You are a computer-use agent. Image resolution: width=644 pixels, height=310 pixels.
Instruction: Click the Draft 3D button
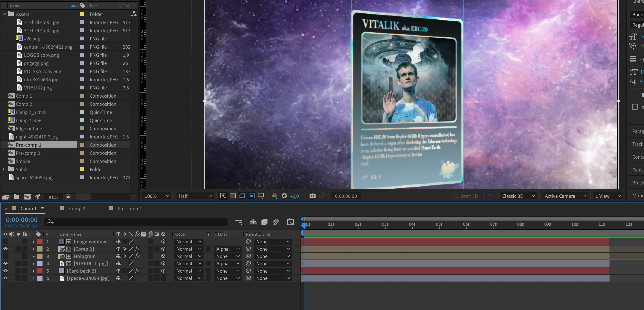coord(466,196)
